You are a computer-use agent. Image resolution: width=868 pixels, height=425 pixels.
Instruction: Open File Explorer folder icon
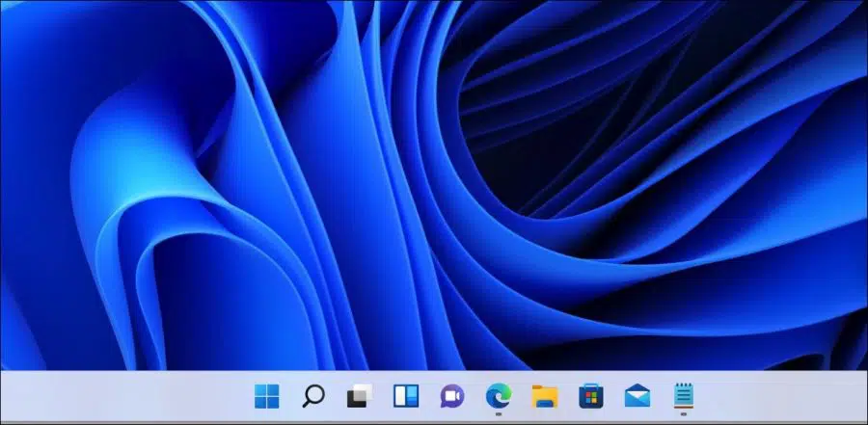545,397
